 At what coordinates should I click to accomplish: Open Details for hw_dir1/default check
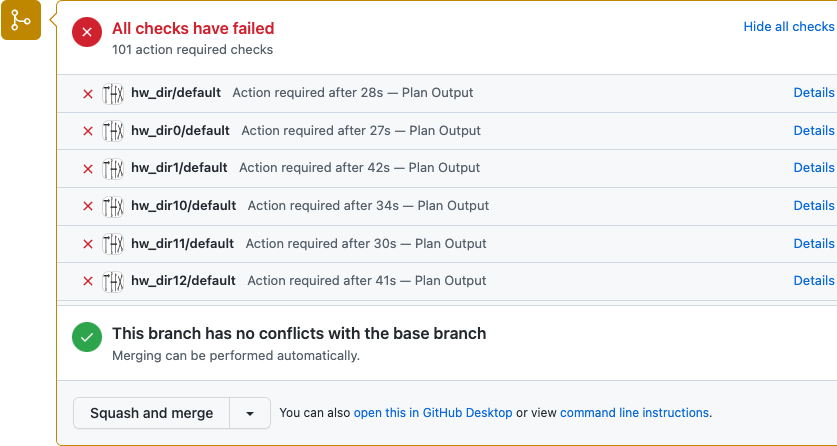(814, 168)
